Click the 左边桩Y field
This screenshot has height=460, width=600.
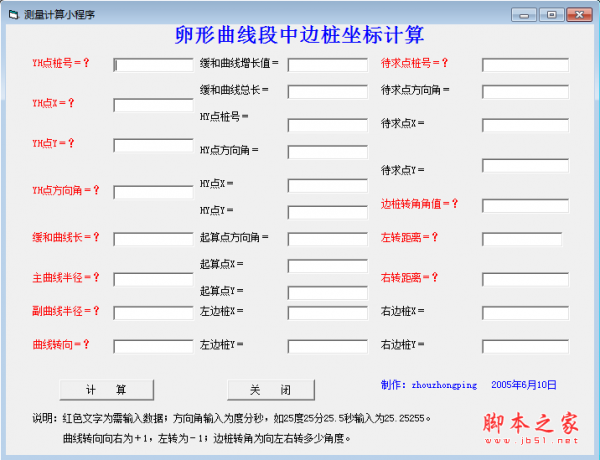click(x=328, y=347)
